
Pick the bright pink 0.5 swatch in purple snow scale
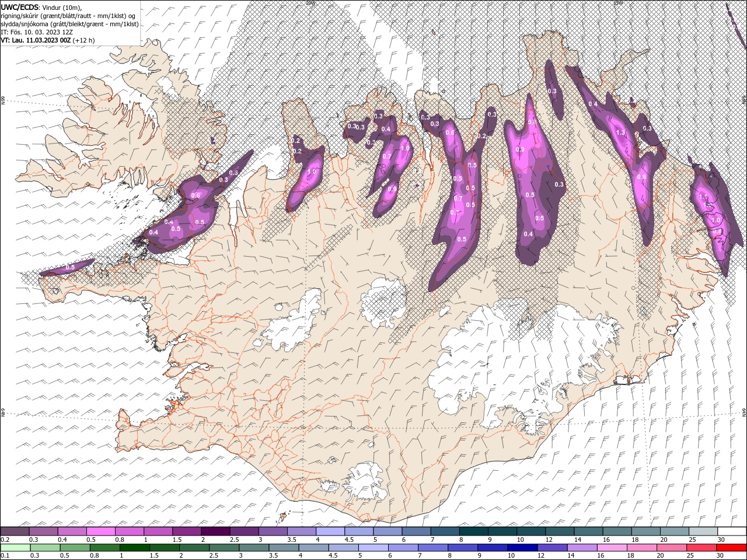[101, 531]
